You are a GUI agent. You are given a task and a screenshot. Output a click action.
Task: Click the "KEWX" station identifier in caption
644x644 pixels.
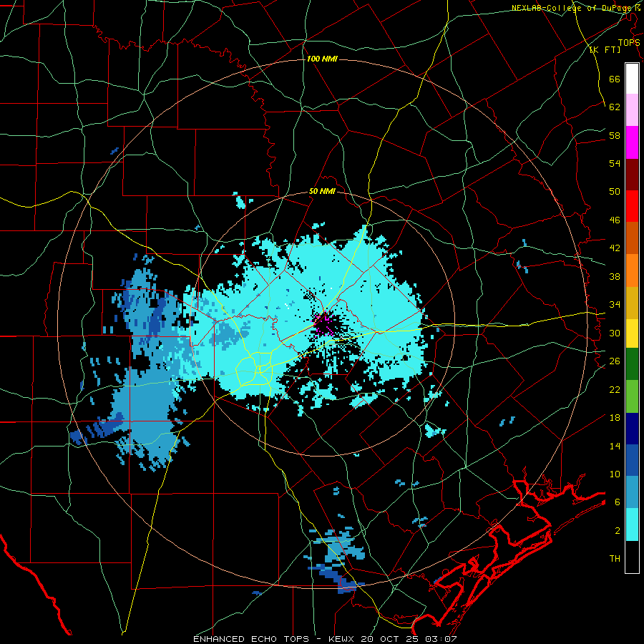pyautogui.click(x=342, y=639)
